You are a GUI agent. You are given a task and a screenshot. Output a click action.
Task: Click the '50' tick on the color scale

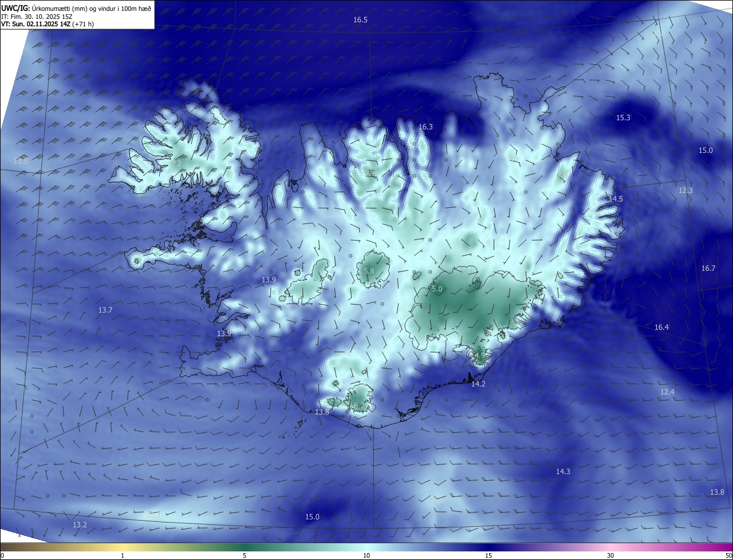pos(728,555)
